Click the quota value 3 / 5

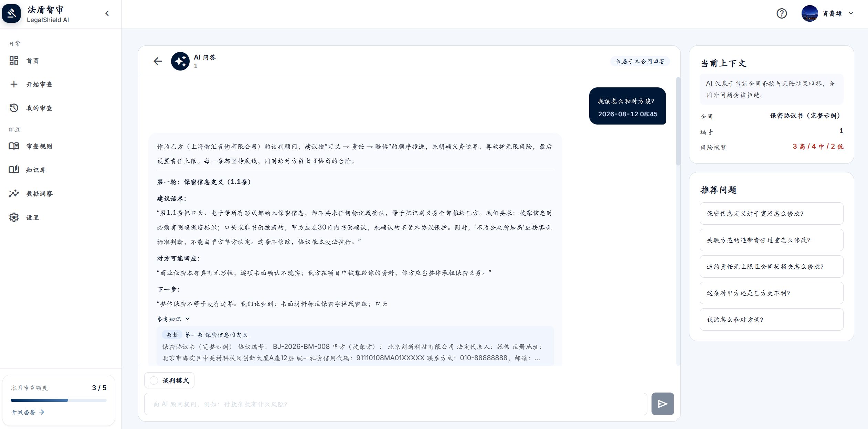click(x=99, y=388)
